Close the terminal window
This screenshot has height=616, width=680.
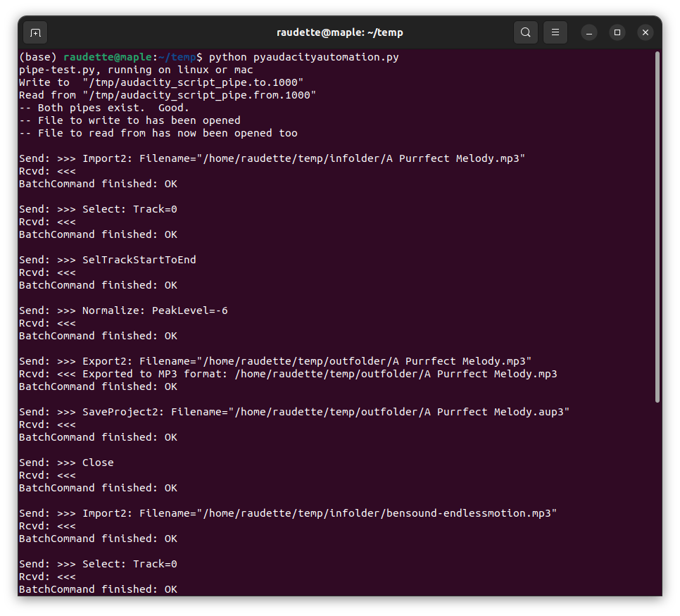click(646, 32)
